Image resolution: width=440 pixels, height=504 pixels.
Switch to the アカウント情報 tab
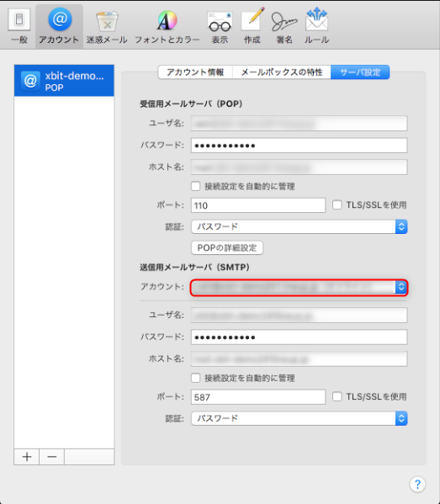pyautogui.click(x=195, y=72)
